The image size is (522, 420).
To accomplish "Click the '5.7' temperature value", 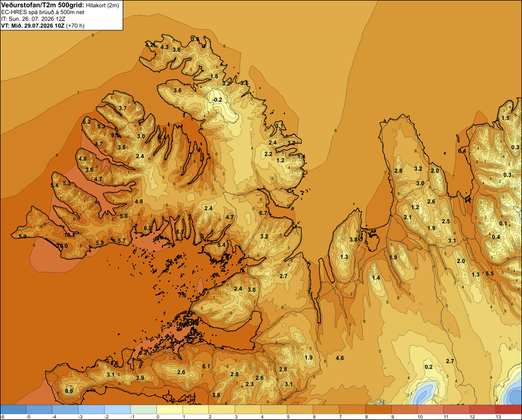I will [122, 241].
